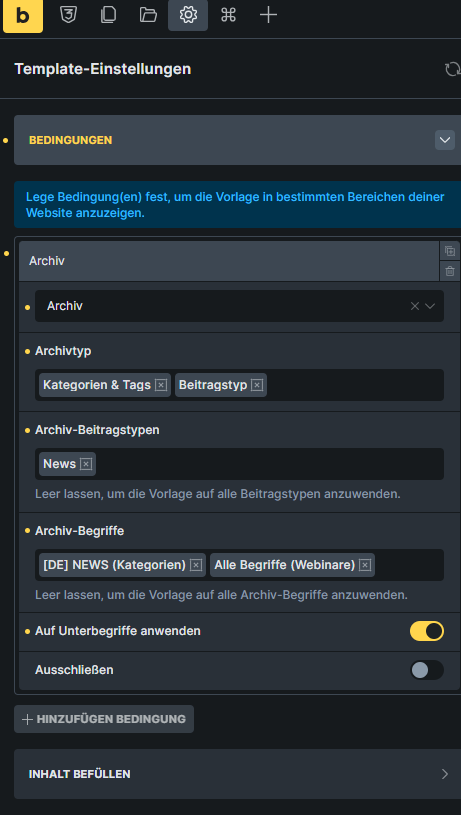Select the settings gear icon
The image size is (461, 815).
(188, 15)
